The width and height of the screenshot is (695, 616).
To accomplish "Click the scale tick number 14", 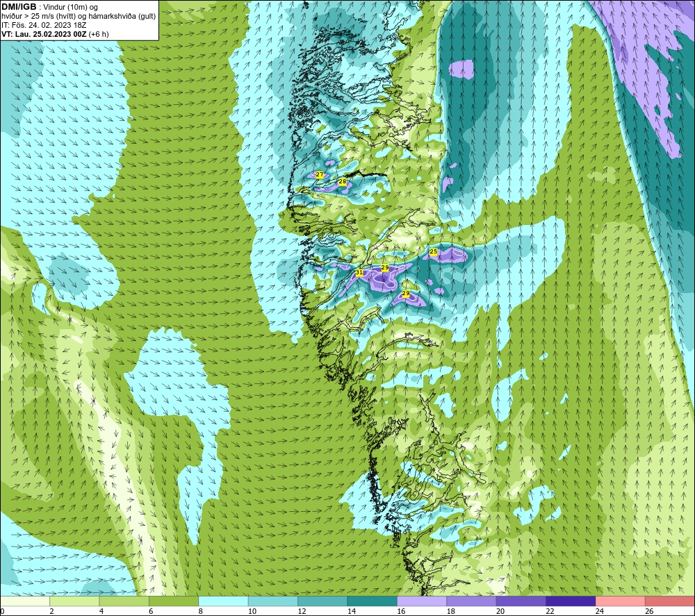I will click(x=352, y=611).
